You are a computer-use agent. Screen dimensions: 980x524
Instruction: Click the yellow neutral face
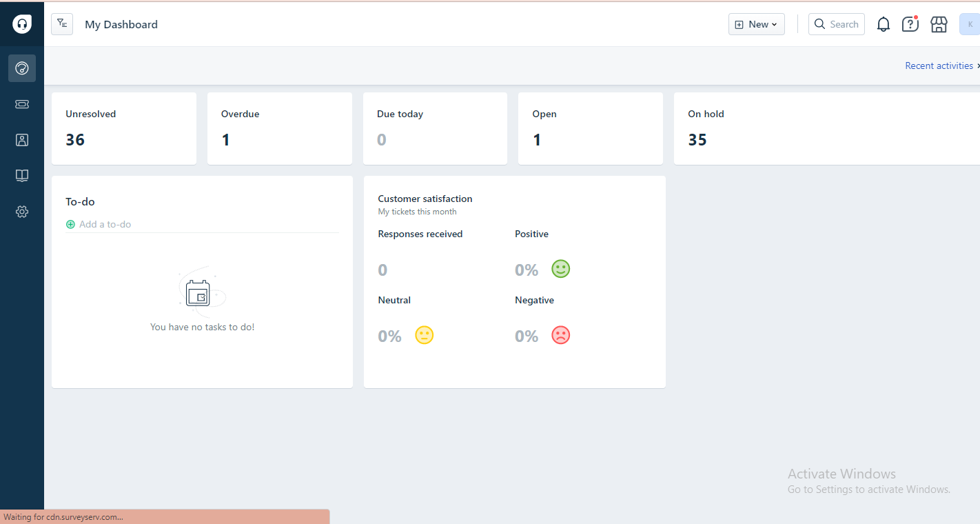[x=425, y=336]
